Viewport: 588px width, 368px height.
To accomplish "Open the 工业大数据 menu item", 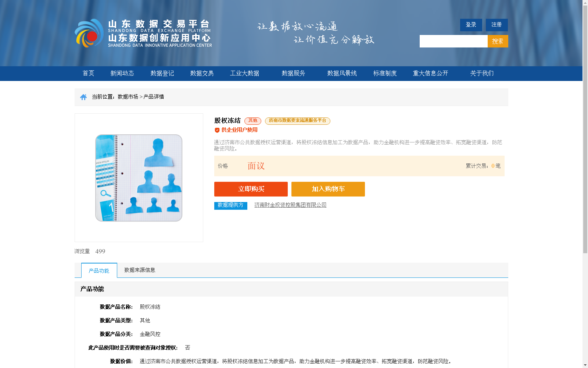I will (245, 73).
